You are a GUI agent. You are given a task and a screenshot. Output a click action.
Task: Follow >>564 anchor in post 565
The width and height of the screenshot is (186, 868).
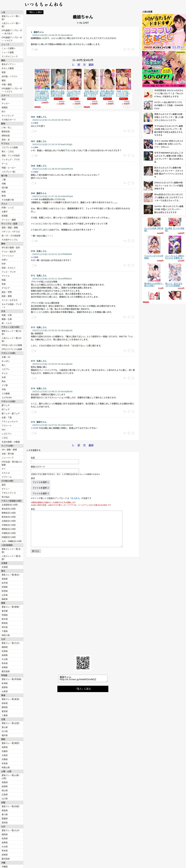pos(34,123)
